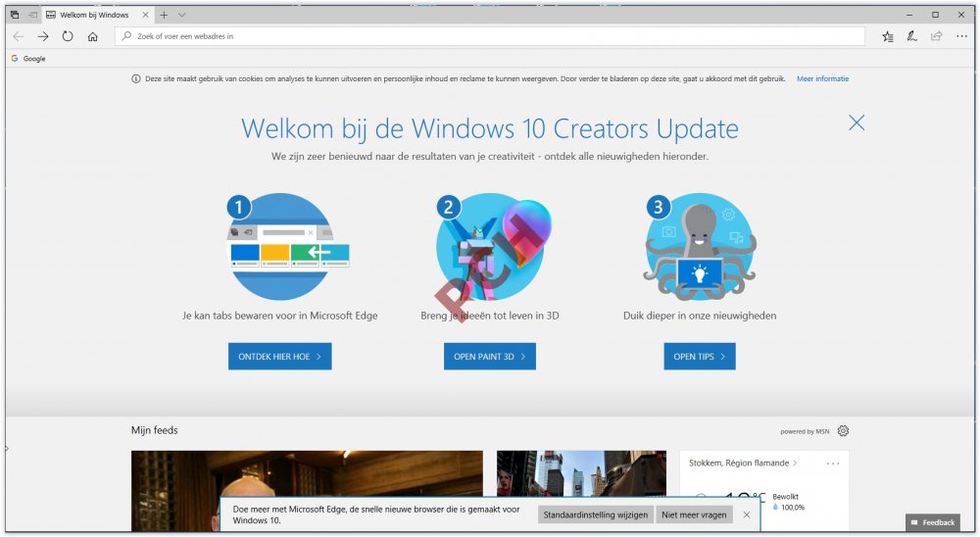Click the octopus tips illustration
The height and width of the screenshot is (537, 980).
point(700,247)
